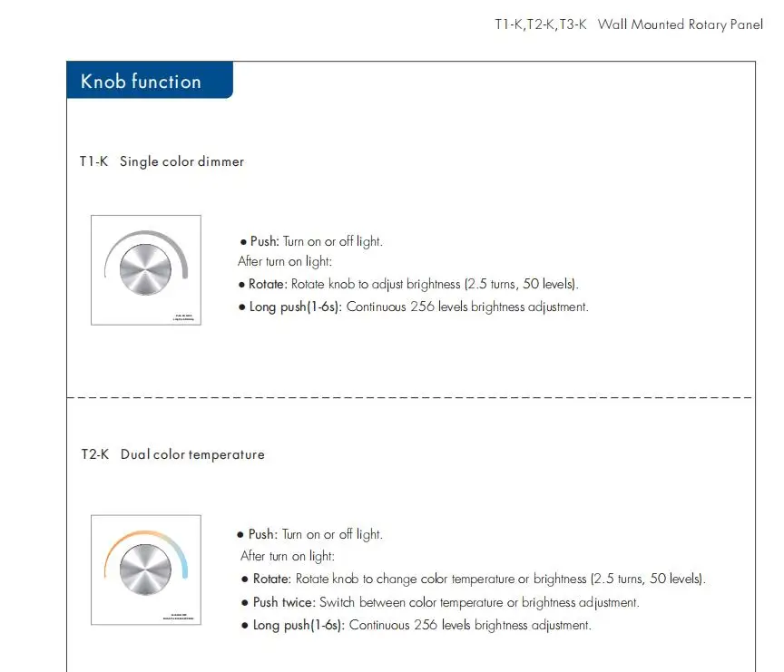
Task: Click the T2-K Long push(1-6s) line
Action: (416, 625)
